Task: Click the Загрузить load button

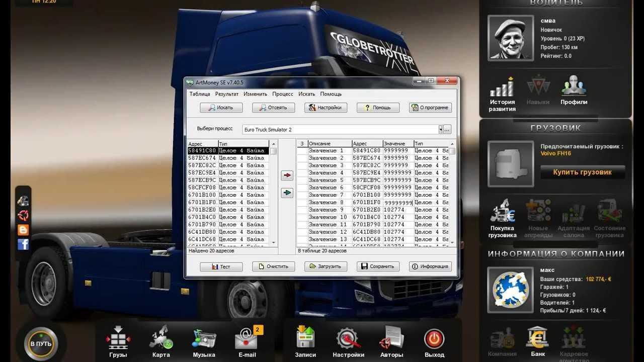Action: 326,266
